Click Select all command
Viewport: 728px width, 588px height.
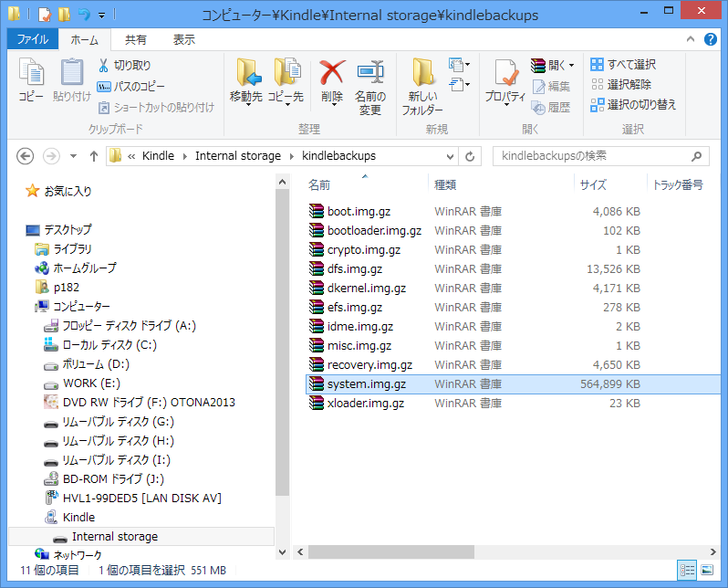[x=623, y=65]
